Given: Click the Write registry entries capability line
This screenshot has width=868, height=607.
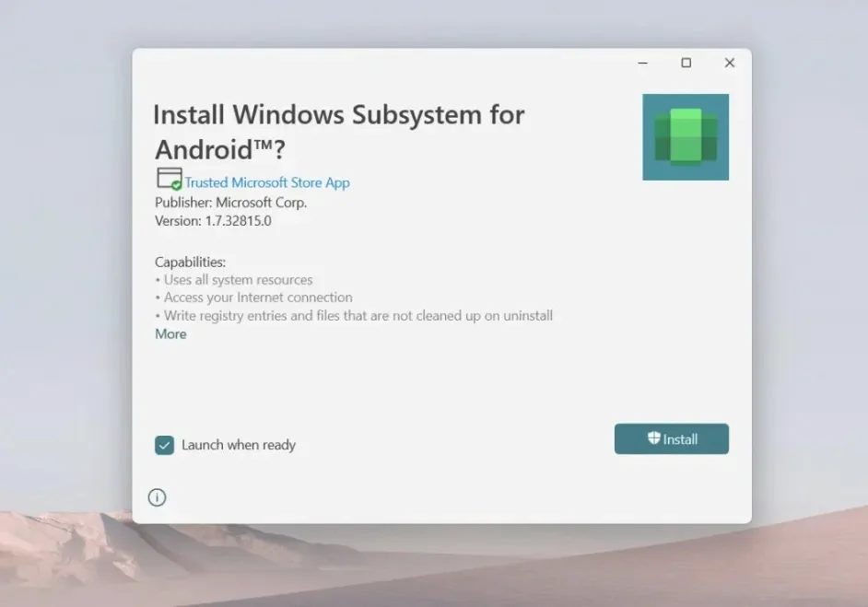Looking at the screenshot, I should (354, 316).
